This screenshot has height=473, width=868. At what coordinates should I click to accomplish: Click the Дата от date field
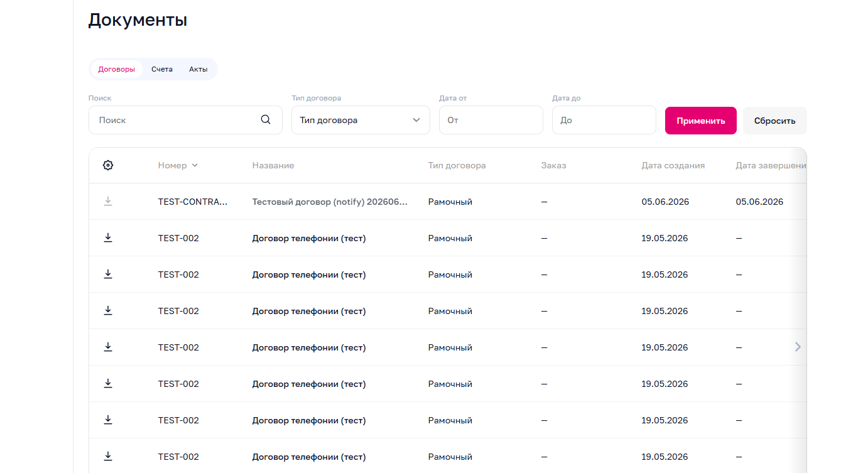coord(491,120)
